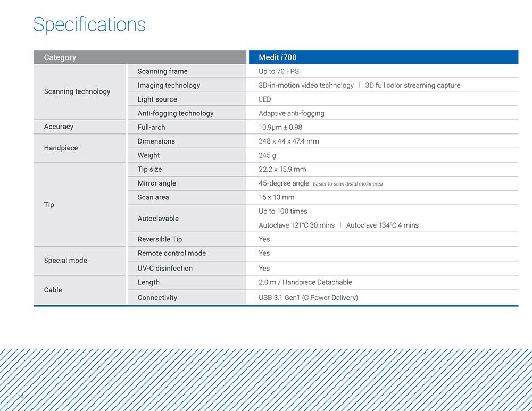Select the Adaptive anti-fogging value

(x=291, y=113)
